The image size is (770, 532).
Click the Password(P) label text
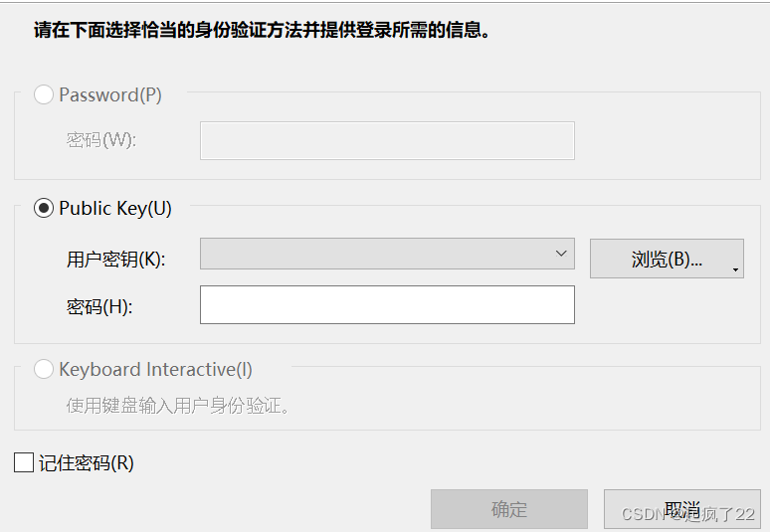coord(110,95)
